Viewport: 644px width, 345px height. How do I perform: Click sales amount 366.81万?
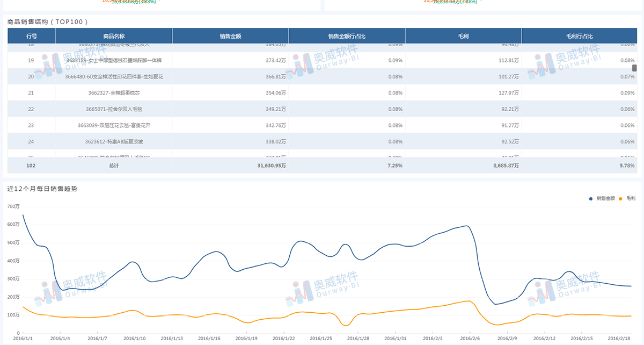pos(276,77)
